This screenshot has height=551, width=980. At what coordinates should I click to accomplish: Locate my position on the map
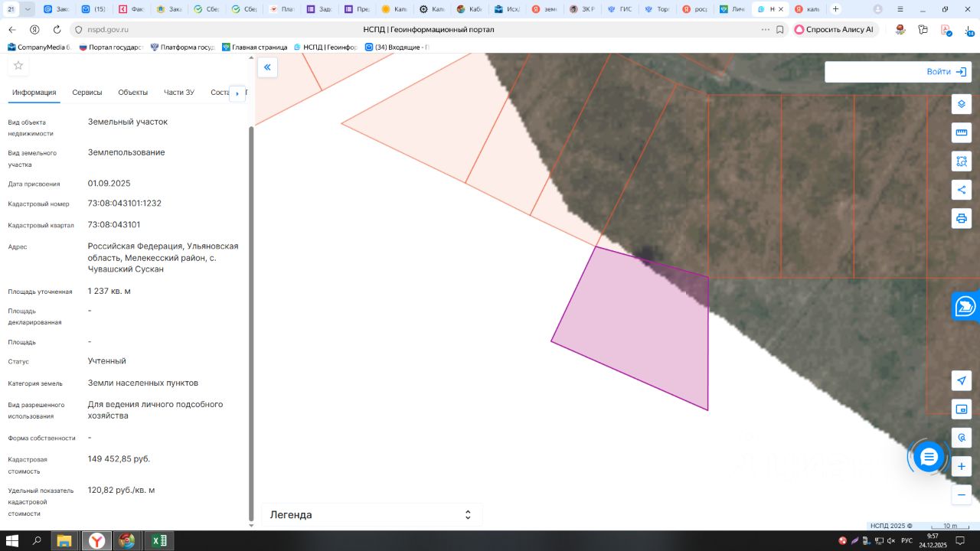click(x=962, y=380)
